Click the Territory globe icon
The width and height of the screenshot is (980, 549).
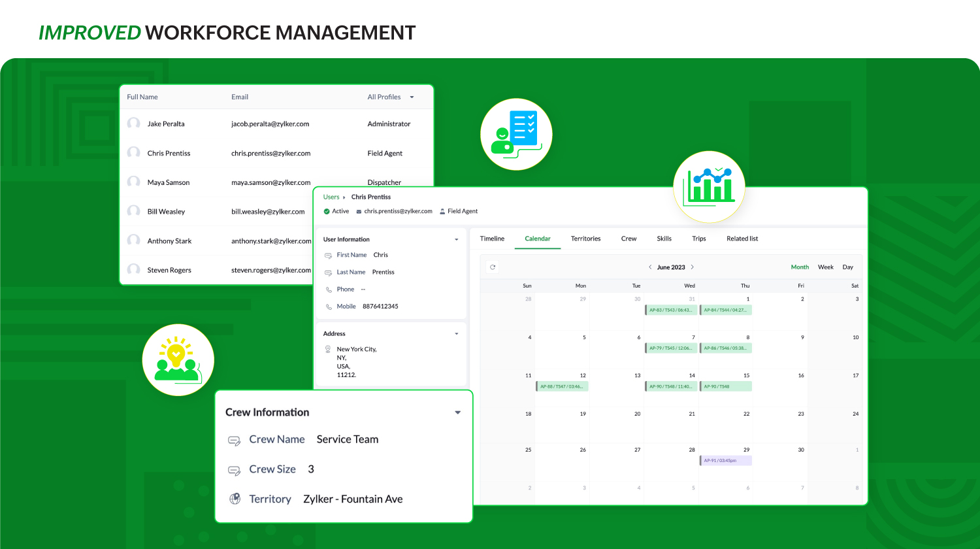(x=235, y=499)
